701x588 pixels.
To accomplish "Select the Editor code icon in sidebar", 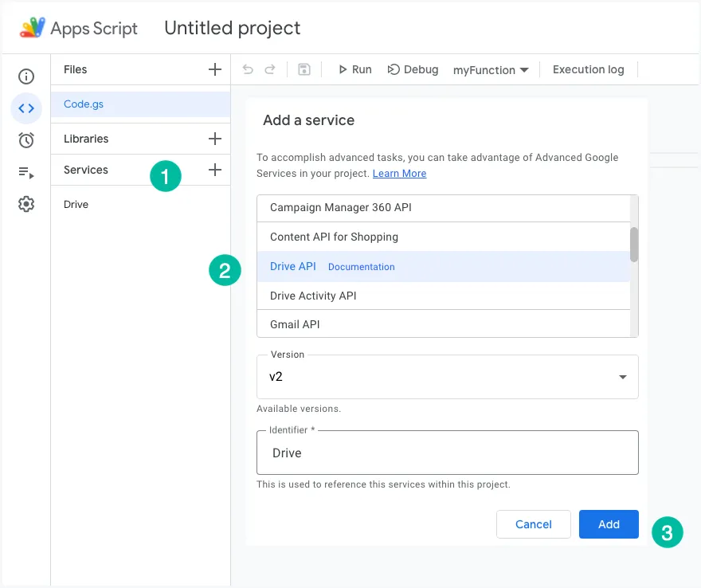I will (x=25, y=108).
